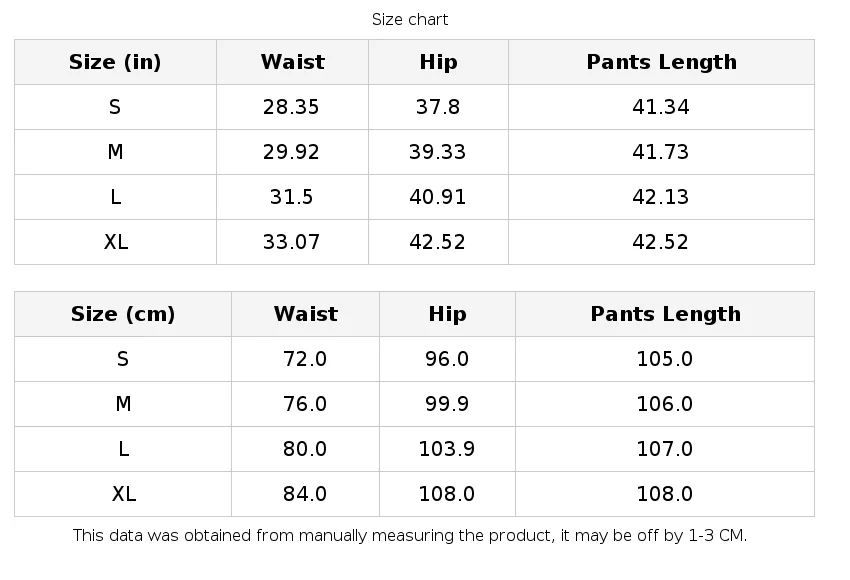Click the manual measurement disclaimer text
The width and height of the screenshot is (850, 580).
pos(410,536)
